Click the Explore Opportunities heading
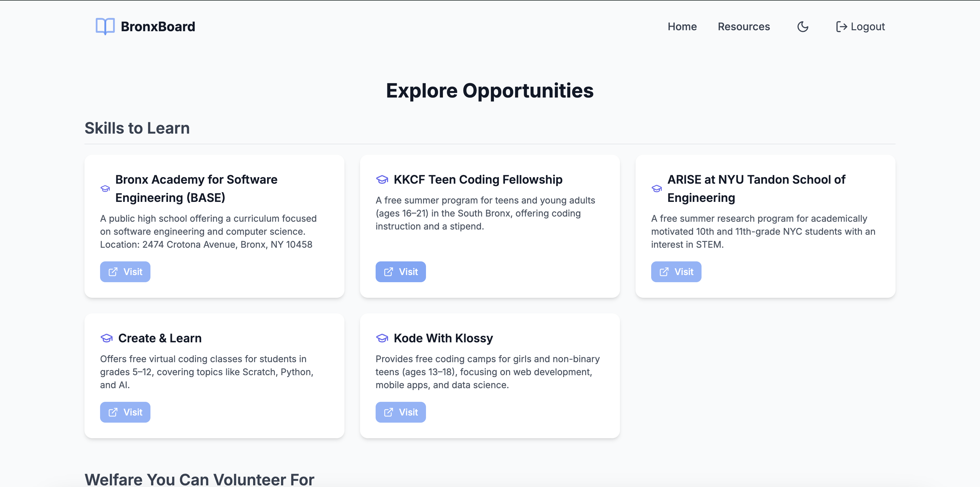Image resolution: width=980 pixels, height=487 pixels. (x=490, y=91)
